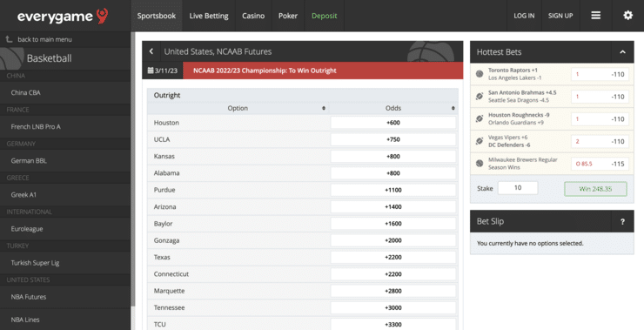Select Arizona +1400 odds
The image size is (644, 330).
[393, 206]
